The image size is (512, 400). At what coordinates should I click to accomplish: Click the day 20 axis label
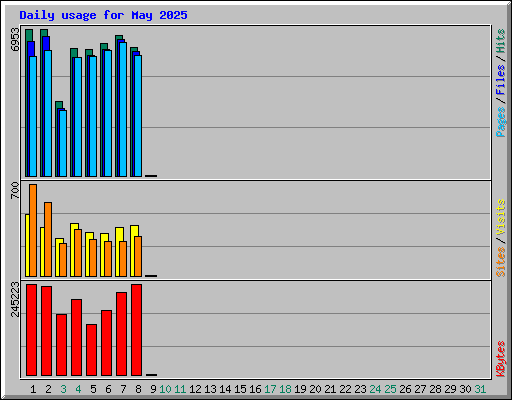tap(315, 389)
